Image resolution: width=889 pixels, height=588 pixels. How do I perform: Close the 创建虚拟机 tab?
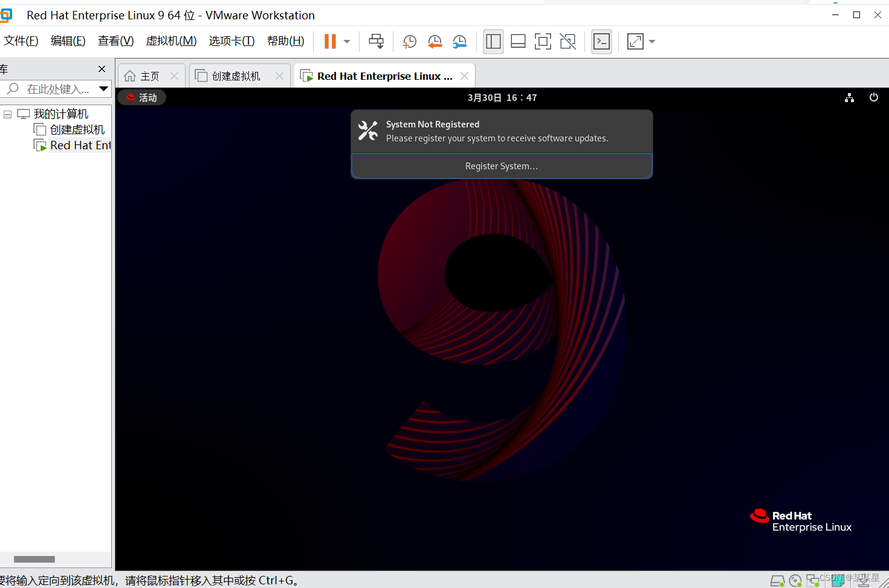279,76
